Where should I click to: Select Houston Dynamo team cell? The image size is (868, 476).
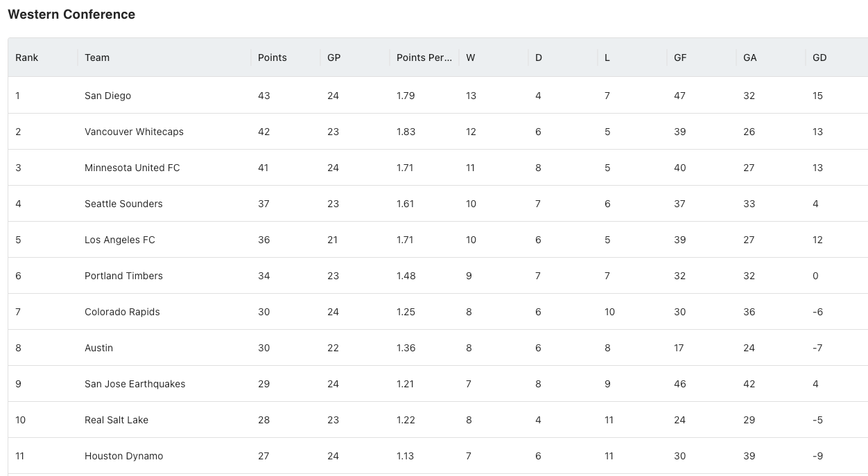[124, 456]
